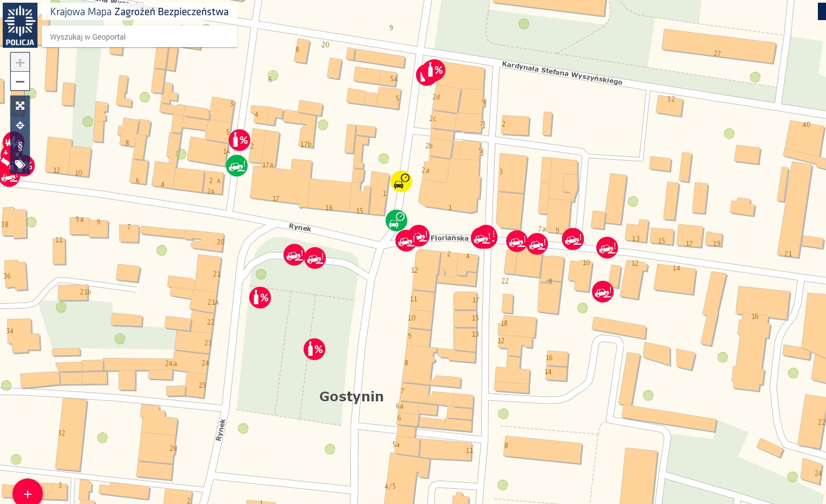
Task: Click the red add-threat plus button
Action: coord(27,494)
